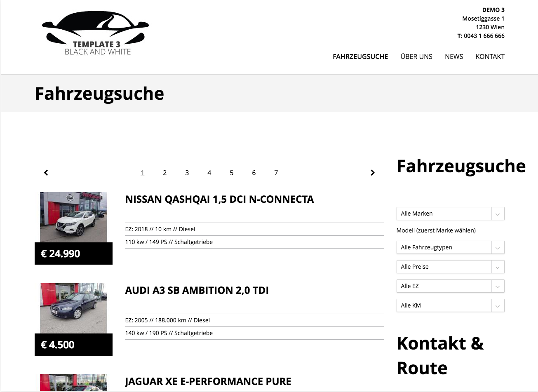Click the '1230 Wien' text
Screen dimensions: 538x392
tap(490, 27)
